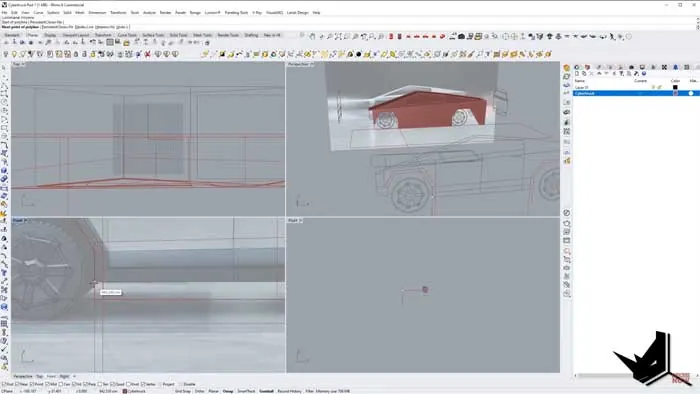This screenshot has height=394, width=700.
Task: Click the Delete layer X icon
Action: pos(591,74)
